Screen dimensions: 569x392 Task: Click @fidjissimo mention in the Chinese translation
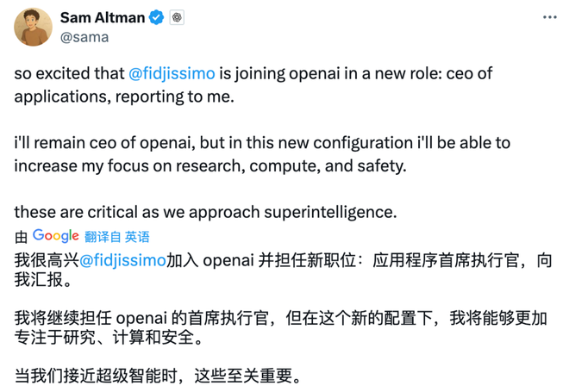pyautogui.click(x=122, y=260)
